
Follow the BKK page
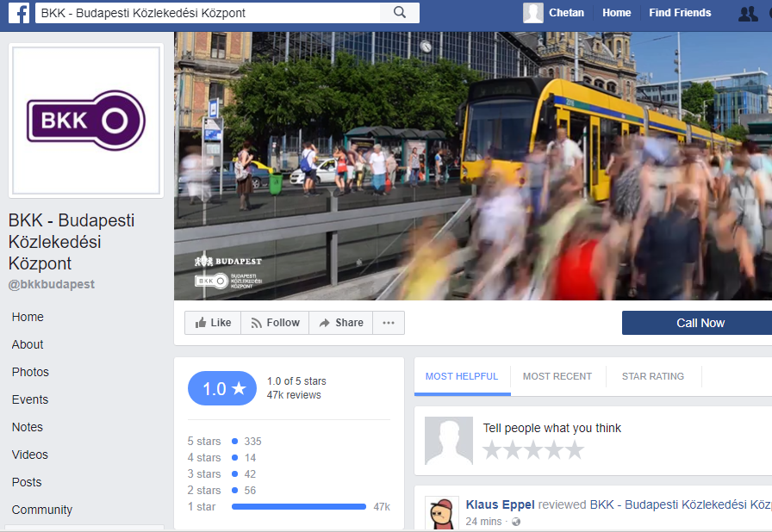(x=275, y=323)
